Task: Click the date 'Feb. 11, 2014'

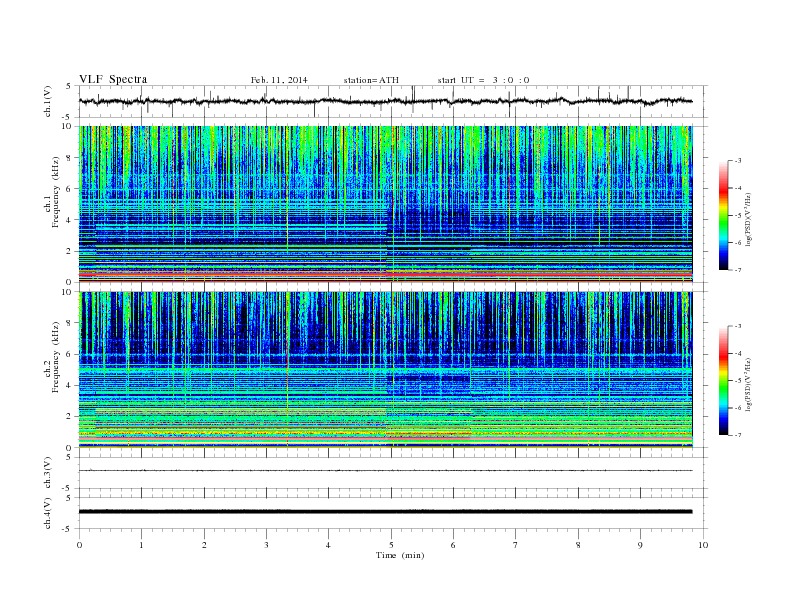Action: (279, 80)
